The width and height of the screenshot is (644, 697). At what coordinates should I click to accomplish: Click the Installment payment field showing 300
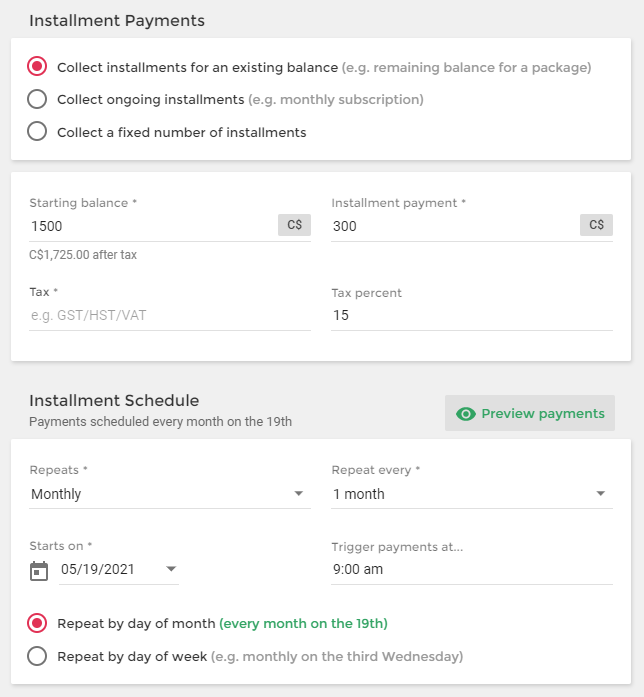[455, 226]
